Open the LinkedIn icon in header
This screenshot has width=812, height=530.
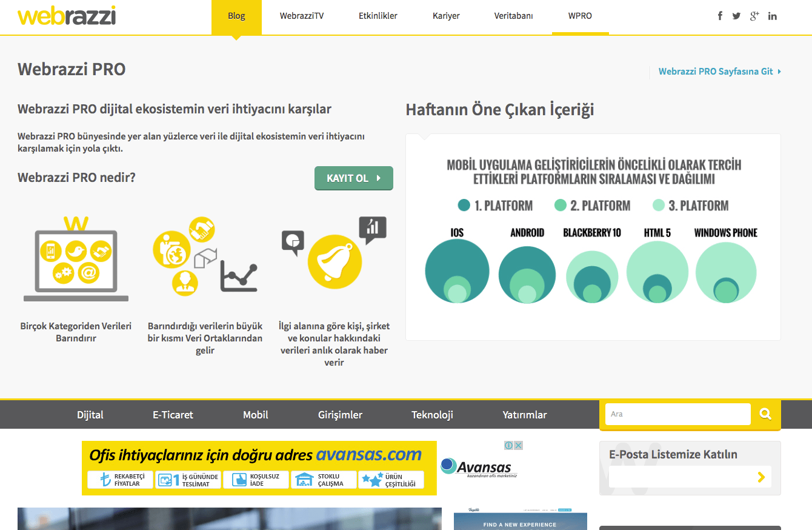pos(772,16)
